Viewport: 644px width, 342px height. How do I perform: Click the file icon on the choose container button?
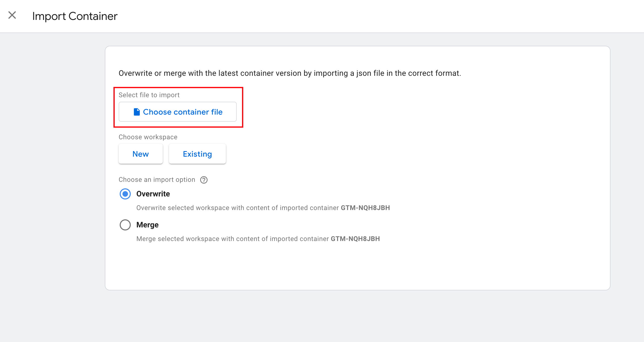tap(137, 112)
